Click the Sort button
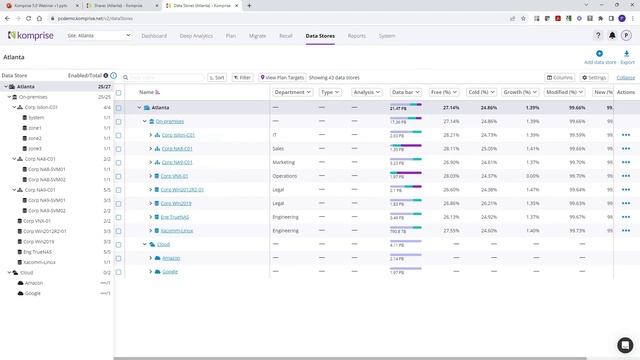This screenshot has height=360, width=640. click(x=217, y=78)
